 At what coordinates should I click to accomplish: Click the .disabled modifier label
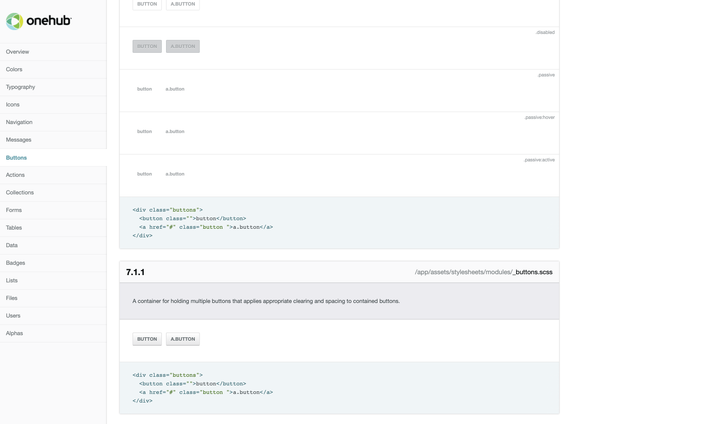pyautogui.click(x=545, y=32)
